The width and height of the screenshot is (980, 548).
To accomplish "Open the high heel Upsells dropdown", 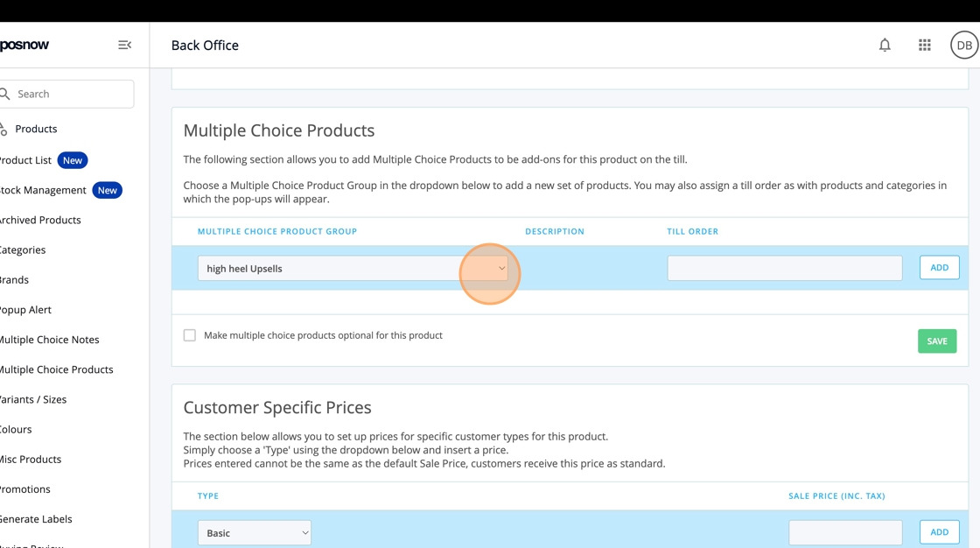I will click(353, 268).
